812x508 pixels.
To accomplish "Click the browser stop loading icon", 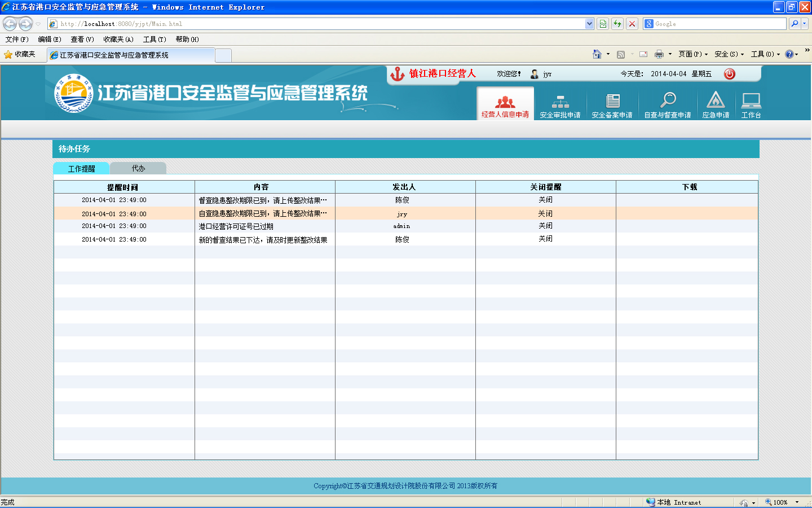I will coord(632,24).
